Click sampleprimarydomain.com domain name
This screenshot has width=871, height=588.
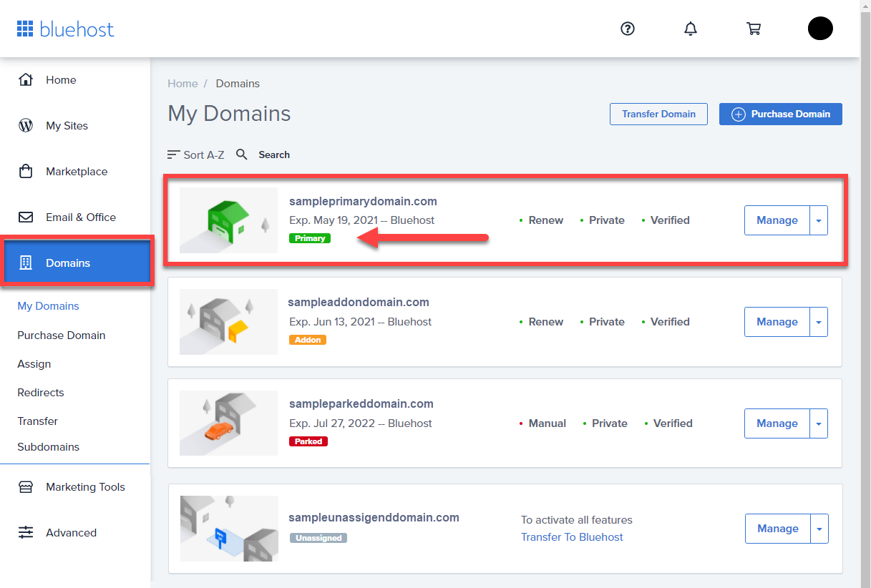363,202
